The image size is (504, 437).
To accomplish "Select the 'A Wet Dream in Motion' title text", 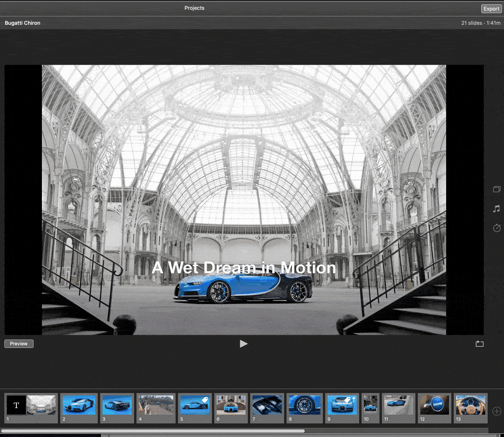I will (244, 267).
